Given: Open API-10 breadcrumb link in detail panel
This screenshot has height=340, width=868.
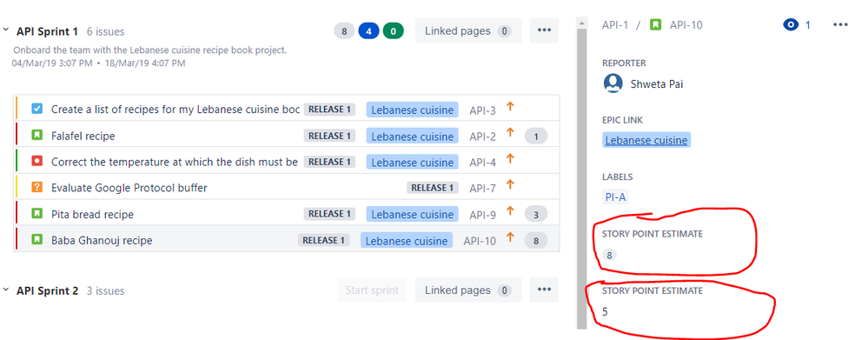Looking at the screenshot, I should [686, 25].
